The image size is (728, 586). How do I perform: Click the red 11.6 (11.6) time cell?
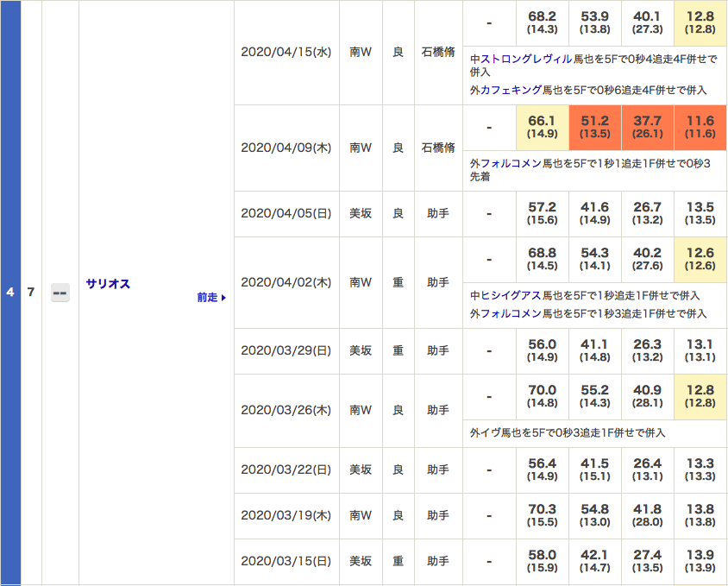700,128
